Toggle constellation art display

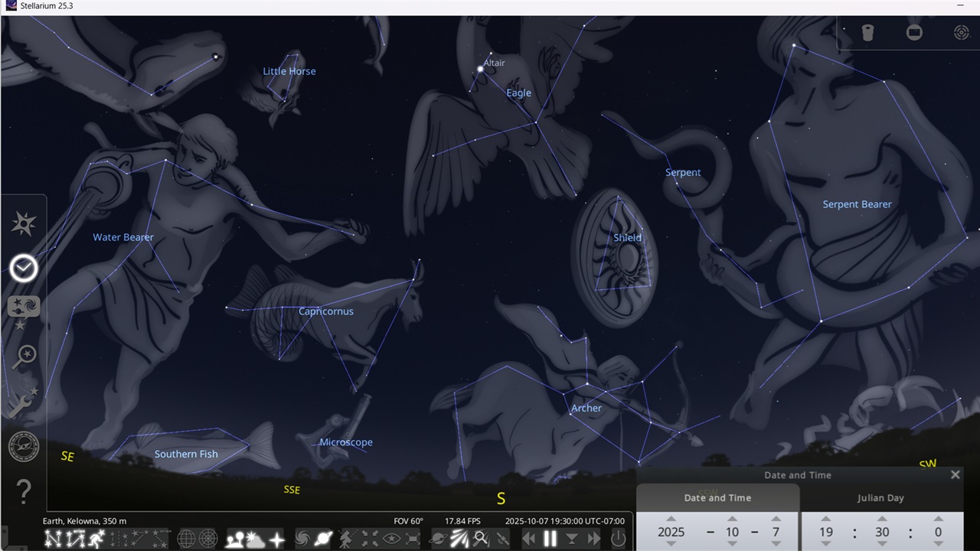point(97,539)
